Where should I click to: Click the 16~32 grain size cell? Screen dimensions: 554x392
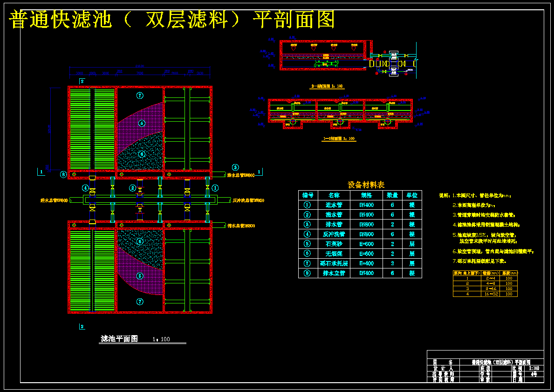[491, 294]
